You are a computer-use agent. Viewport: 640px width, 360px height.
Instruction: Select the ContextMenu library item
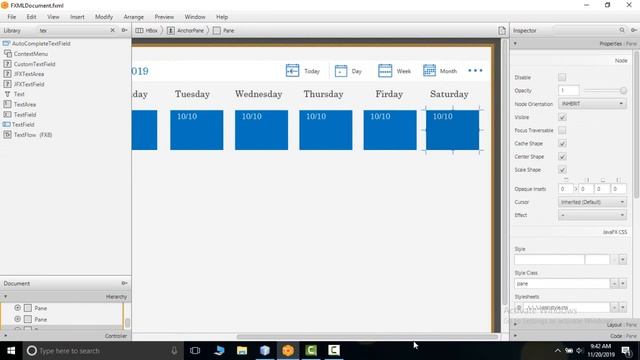point(26,53)
